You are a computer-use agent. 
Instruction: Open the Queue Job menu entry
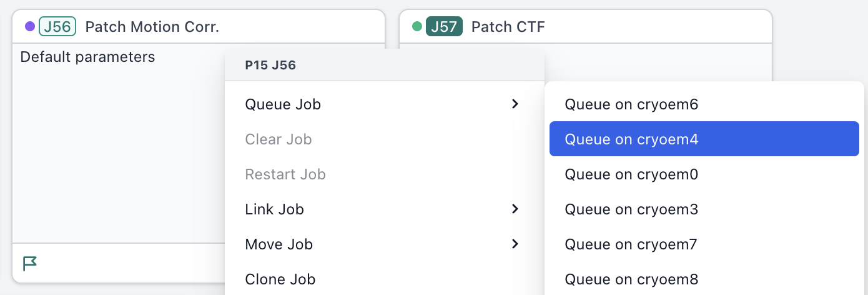(283, 104)
